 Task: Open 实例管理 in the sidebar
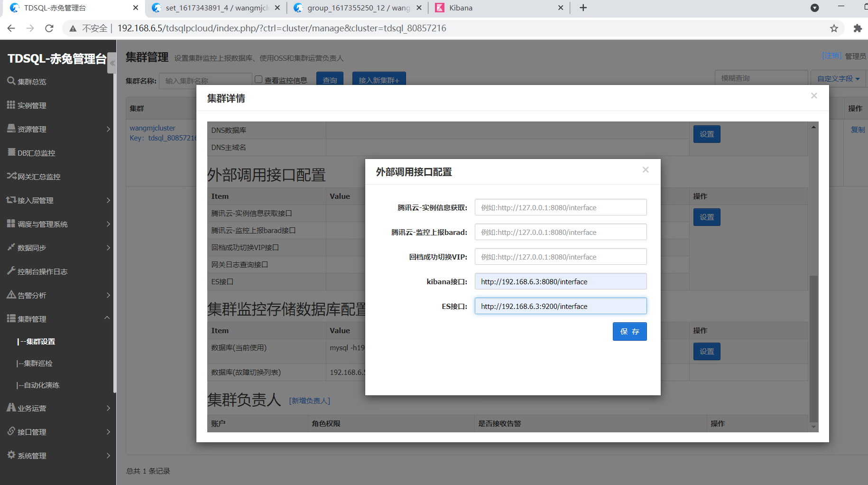pyautogui.click(x=32, y=105)
